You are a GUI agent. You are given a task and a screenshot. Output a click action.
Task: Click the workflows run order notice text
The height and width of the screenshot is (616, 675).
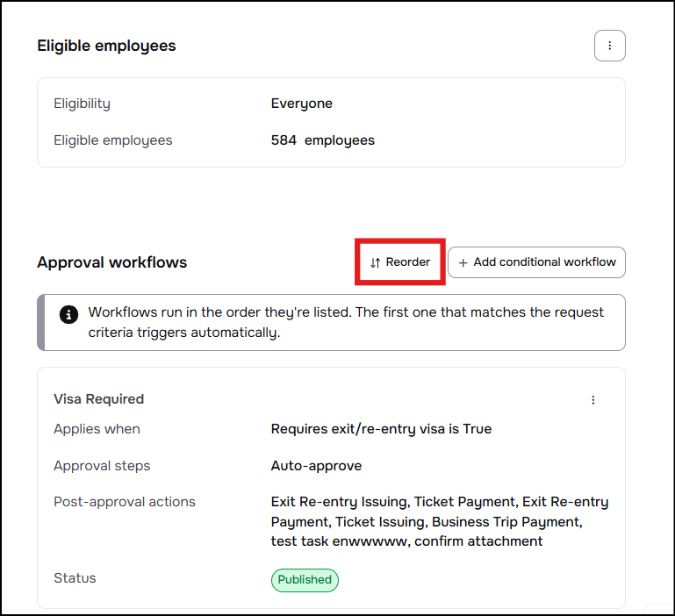click(x=346, y=322)
